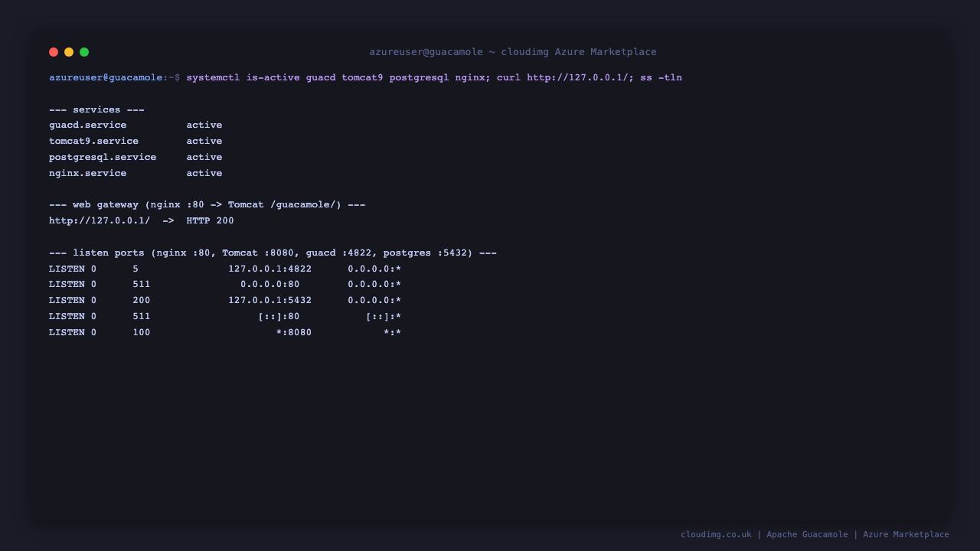Image resolution: width=980 pixels, height=551 pixels.
Task: Click the 'postgresql.service' row label
Action: [x=103, y=158]
